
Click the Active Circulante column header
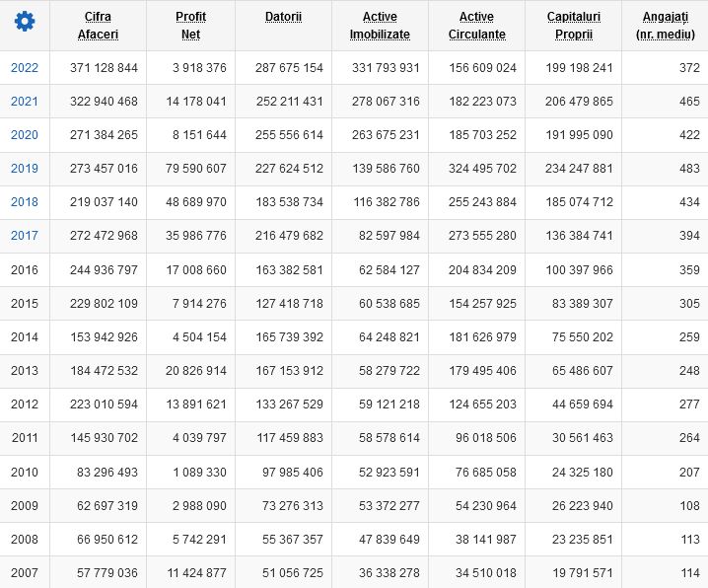pos(477,26)
